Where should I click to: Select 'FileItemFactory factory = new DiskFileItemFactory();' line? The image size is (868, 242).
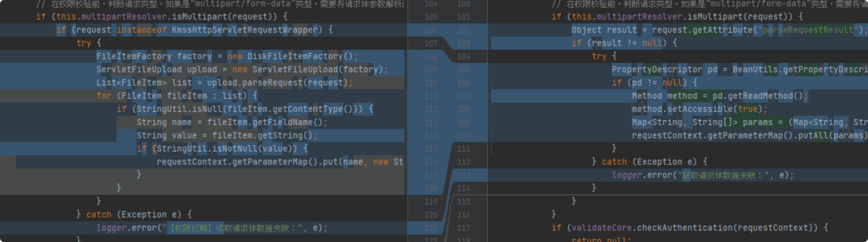(x=227, y=56)
